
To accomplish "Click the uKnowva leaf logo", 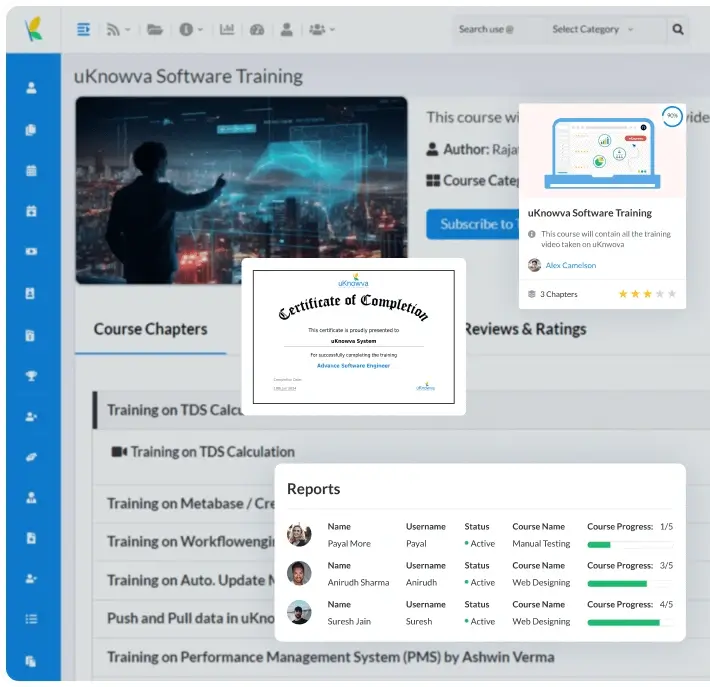I will [x=34, y=29].
